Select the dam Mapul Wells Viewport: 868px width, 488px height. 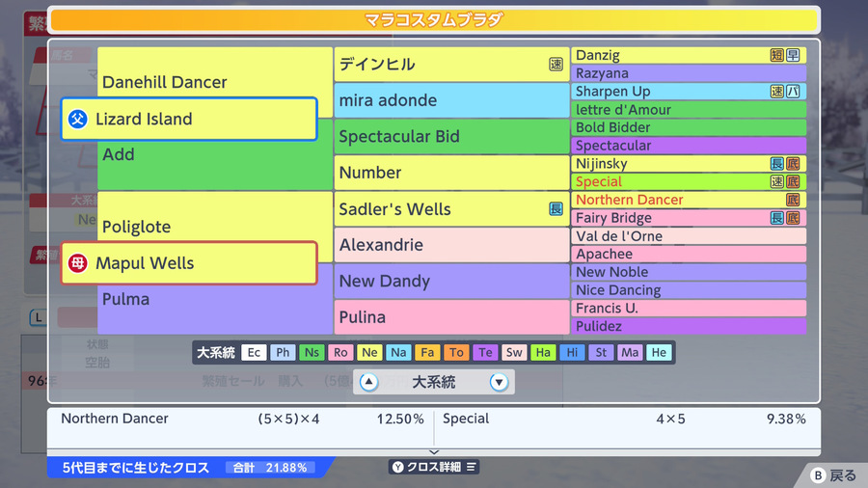click(189, 263)
